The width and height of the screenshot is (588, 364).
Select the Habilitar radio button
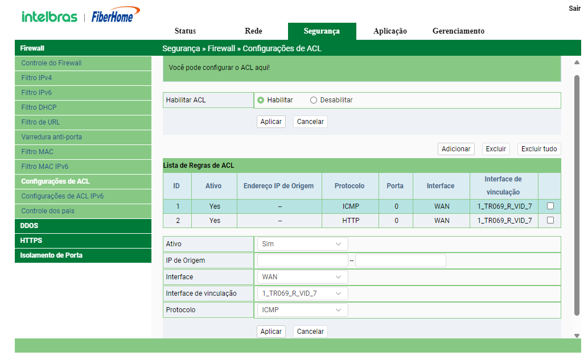tap(261, 100)
